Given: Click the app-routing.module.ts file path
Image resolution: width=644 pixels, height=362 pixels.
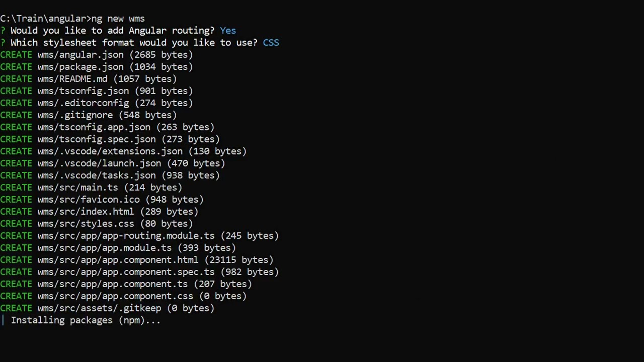Looking at the screenshot, I should [126, 236].
